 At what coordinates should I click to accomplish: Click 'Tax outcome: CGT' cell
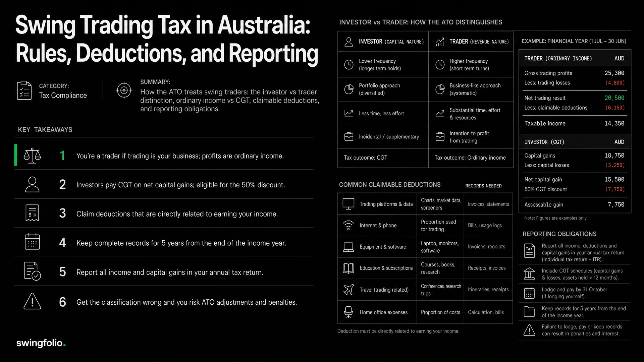(x=383, y=158)
